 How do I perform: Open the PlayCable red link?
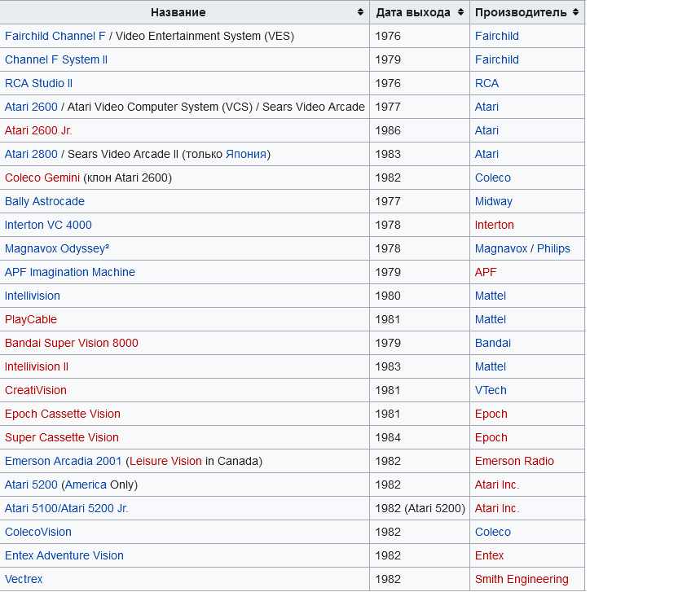click(31, 320)
